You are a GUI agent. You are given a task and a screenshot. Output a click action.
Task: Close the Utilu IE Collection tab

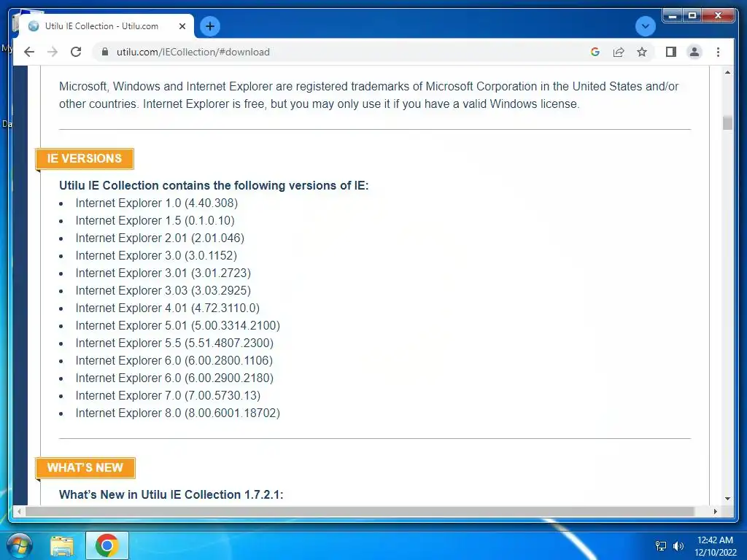click(x=182, y=26)
